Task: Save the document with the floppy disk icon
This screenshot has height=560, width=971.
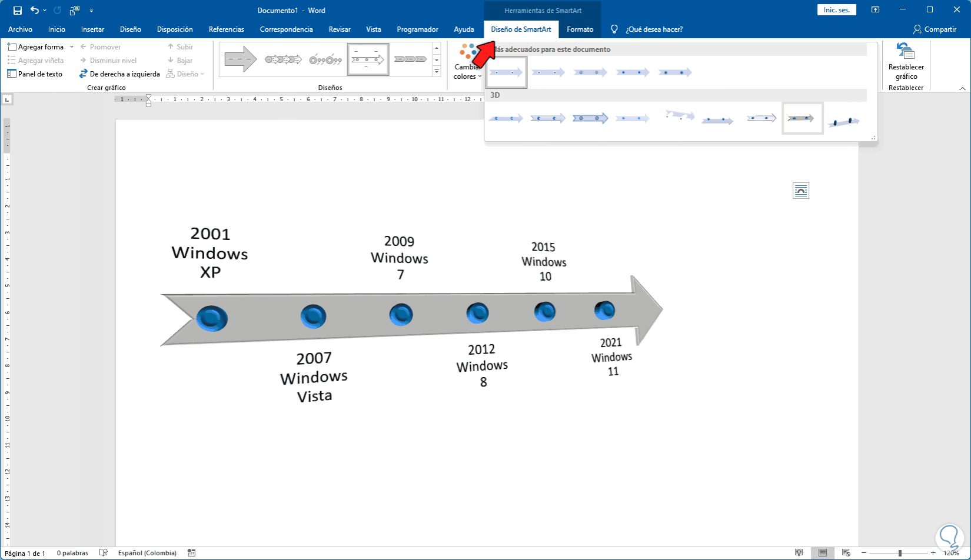Action: (x=18, y=11)
